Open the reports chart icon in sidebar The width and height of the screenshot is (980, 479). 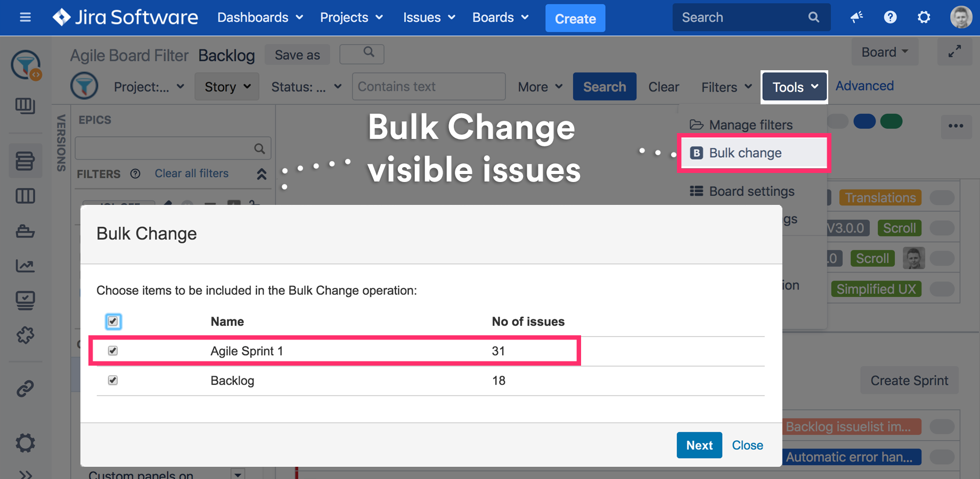coord(25,266)
